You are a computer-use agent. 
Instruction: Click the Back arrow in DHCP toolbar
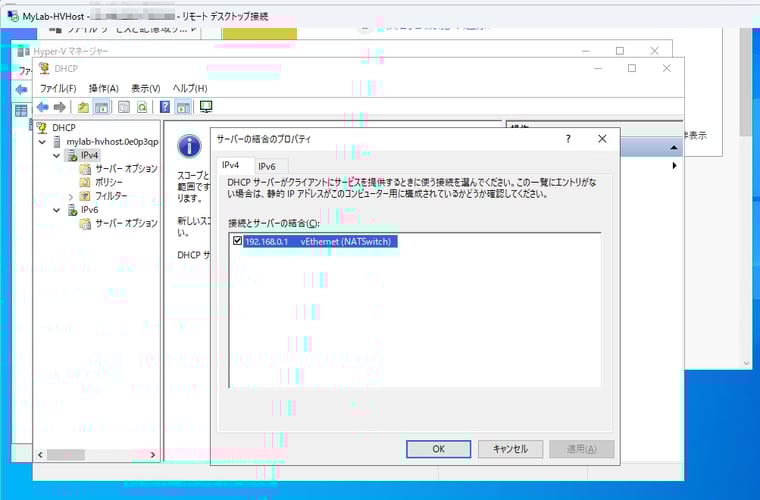tap(43, 107)
